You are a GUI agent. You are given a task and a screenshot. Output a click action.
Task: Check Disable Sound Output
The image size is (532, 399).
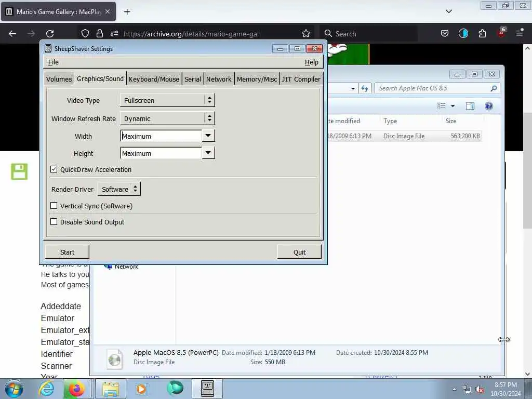(x=54, y=221)
